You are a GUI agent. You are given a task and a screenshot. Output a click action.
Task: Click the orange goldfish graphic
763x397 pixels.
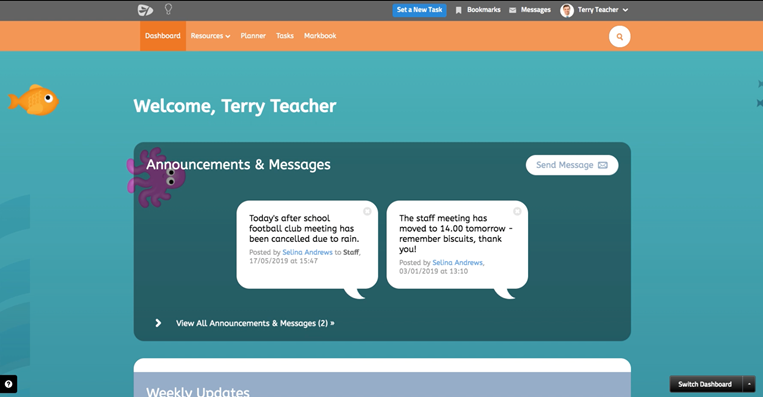click(x=34, y=100)
